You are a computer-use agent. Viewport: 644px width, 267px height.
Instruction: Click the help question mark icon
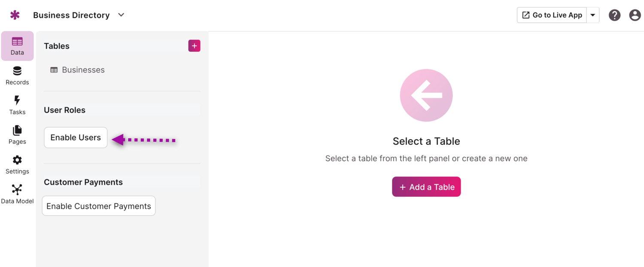tap(614, 15)
